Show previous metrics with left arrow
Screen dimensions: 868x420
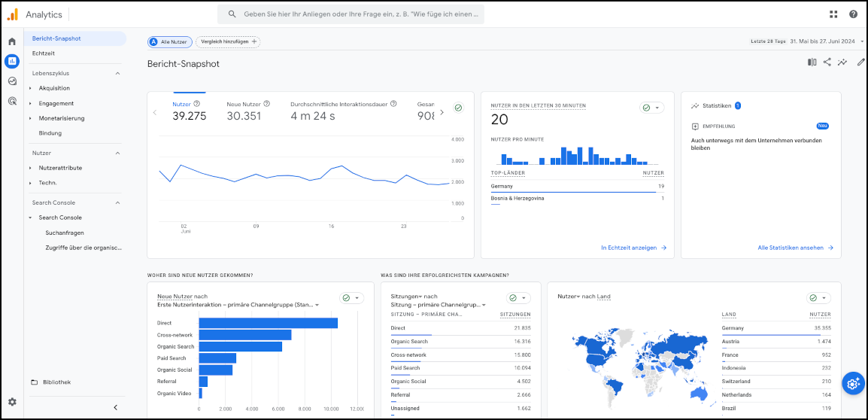click(154, 112)
